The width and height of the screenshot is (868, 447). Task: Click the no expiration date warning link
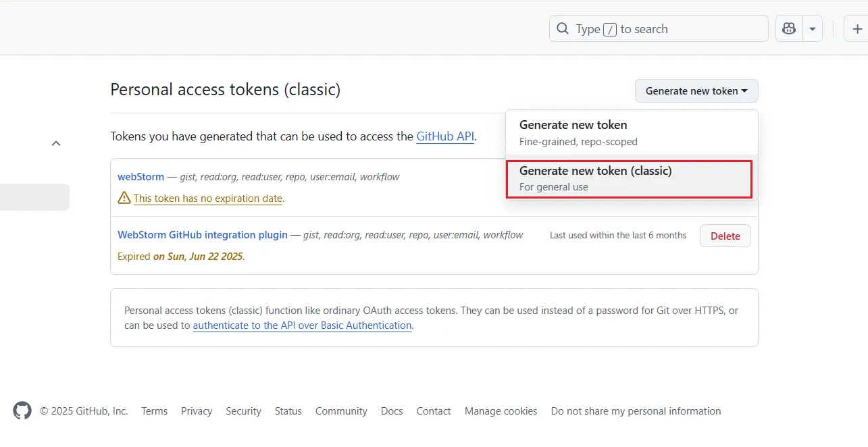click(x=208, y=199)
